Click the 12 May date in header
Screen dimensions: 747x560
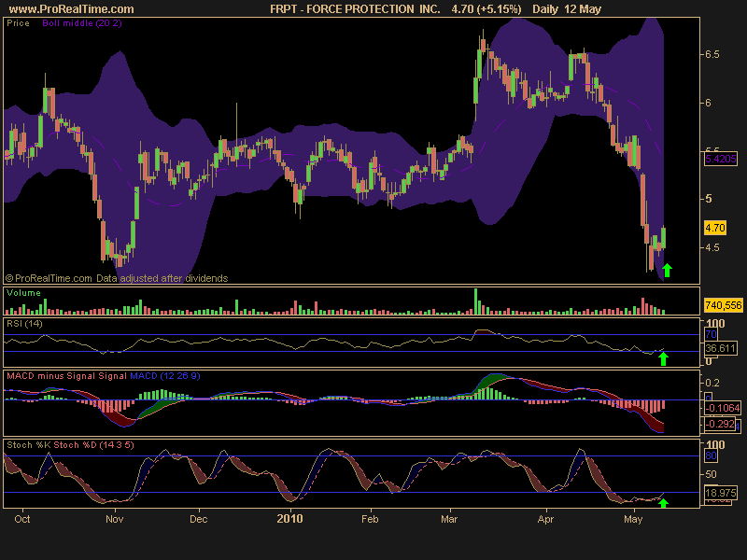583,9
